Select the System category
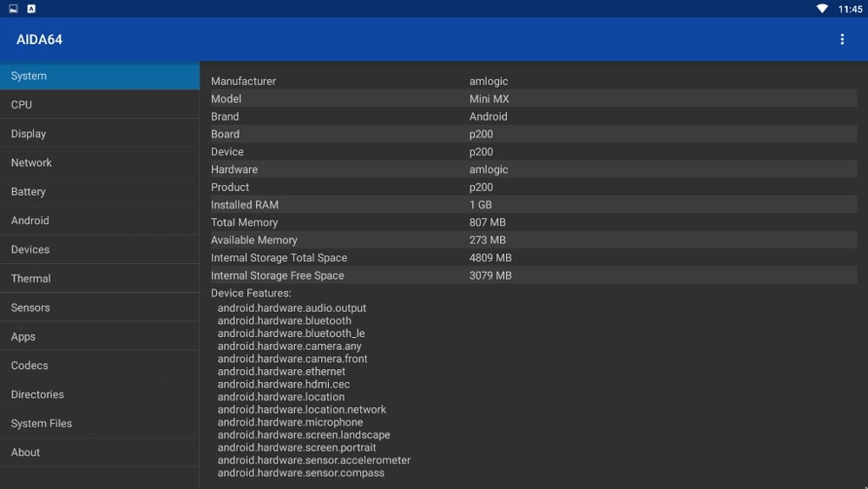The image size is (868, 489). pos(100,76)
